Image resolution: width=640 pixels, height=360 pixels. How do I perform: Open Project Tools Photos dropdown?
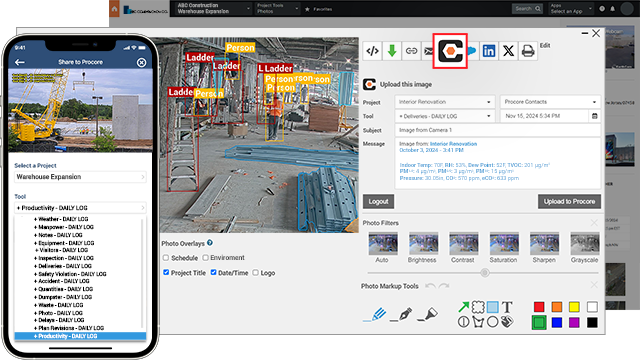(x=277, y=9)
